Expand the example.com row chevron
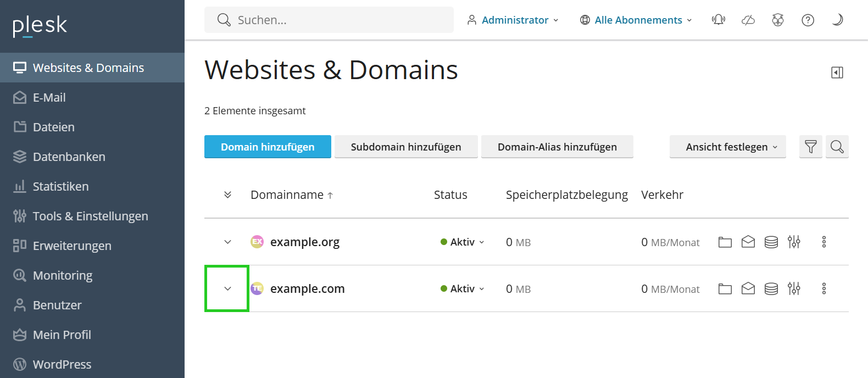This screenshot has width=868, height=378. (227, 288)
